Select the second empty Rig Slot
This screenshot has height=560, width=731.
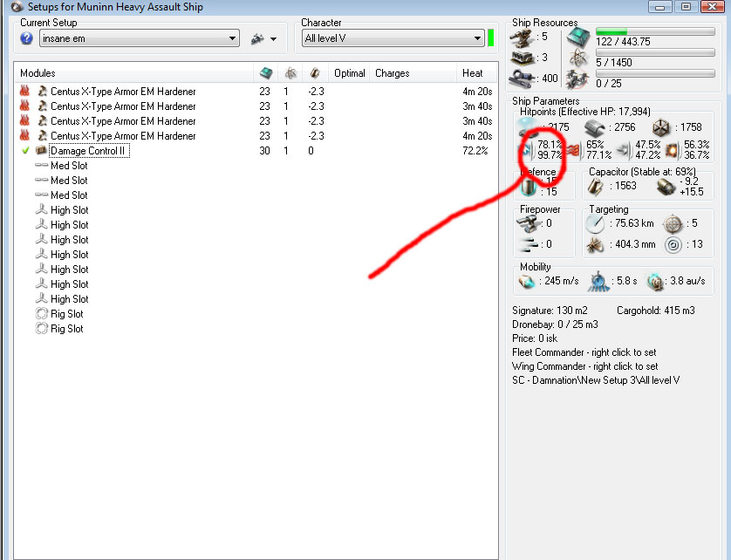66,329
